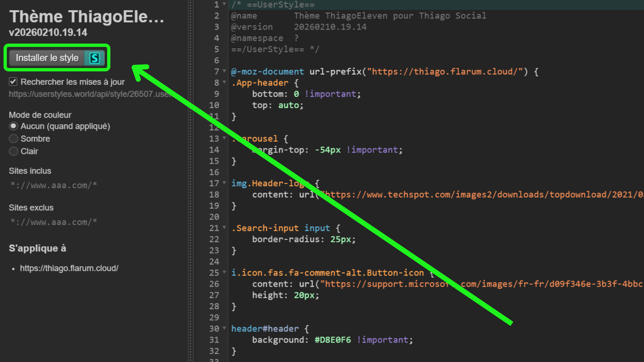Collapse the .Search-input fold at line 21
This screenshot has height=362, width=644.
[224, 228]
